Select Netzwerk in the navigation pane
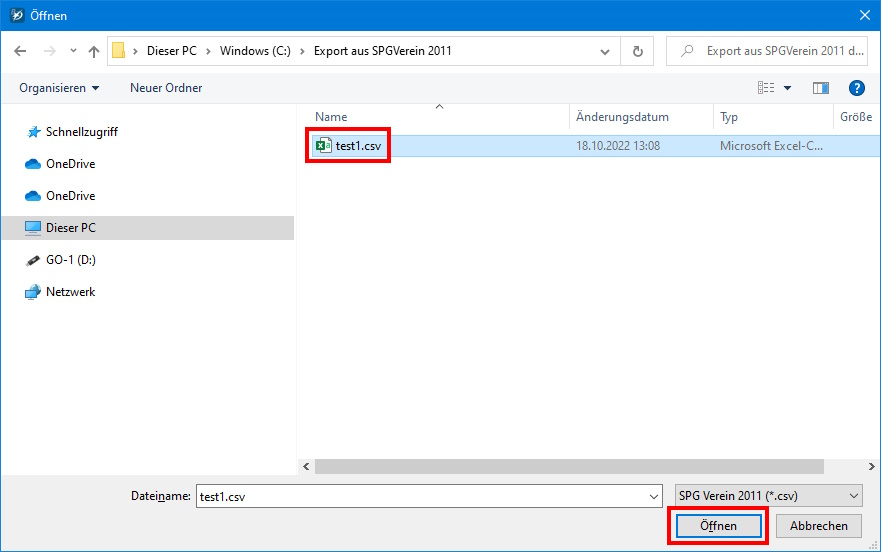This screenshot has height=552, width=881. coord(70,292)
